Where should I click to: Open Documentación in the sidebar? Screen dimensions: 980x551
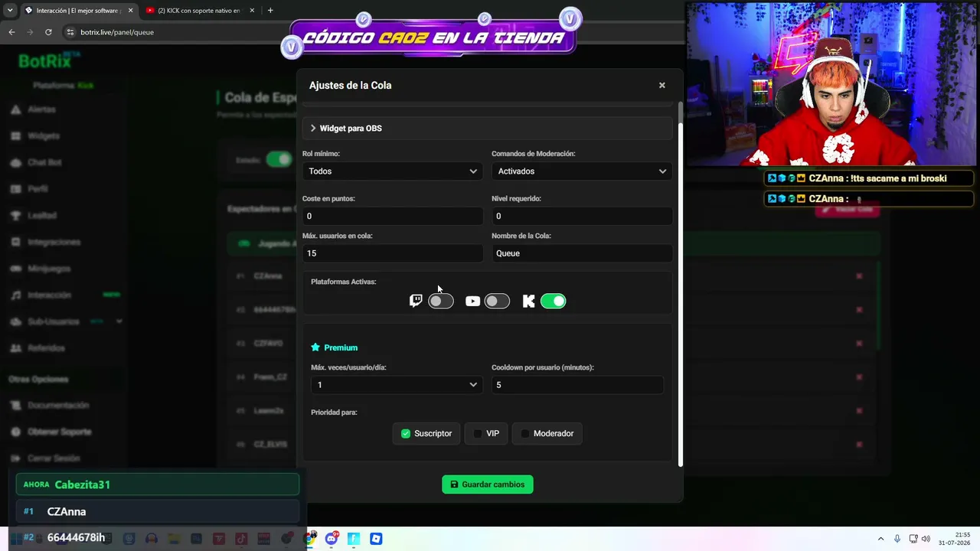58,405
